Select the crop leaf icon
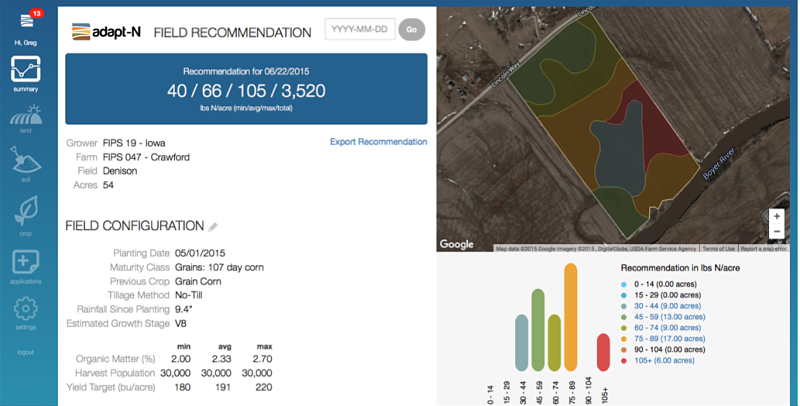 click(x=26, y=214)
